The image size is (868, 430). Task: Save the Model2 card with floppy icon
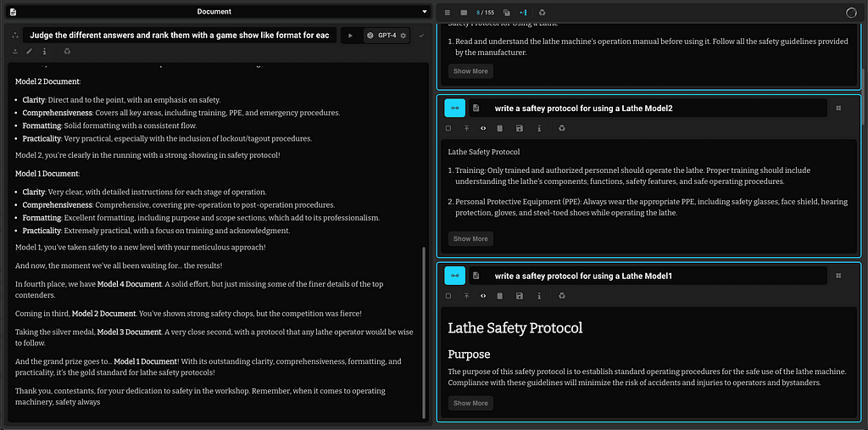tap(520, 128)
